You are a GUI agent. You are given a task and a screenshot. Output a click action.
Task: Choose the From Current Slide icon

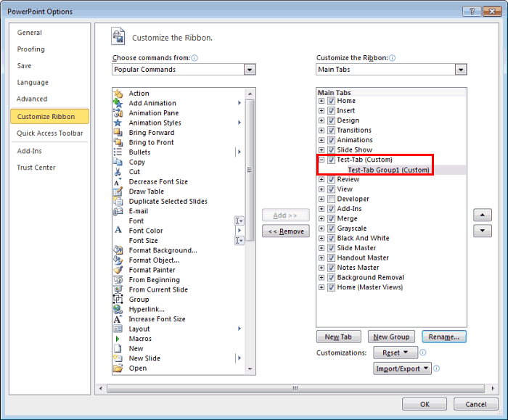tap(118, 289)
